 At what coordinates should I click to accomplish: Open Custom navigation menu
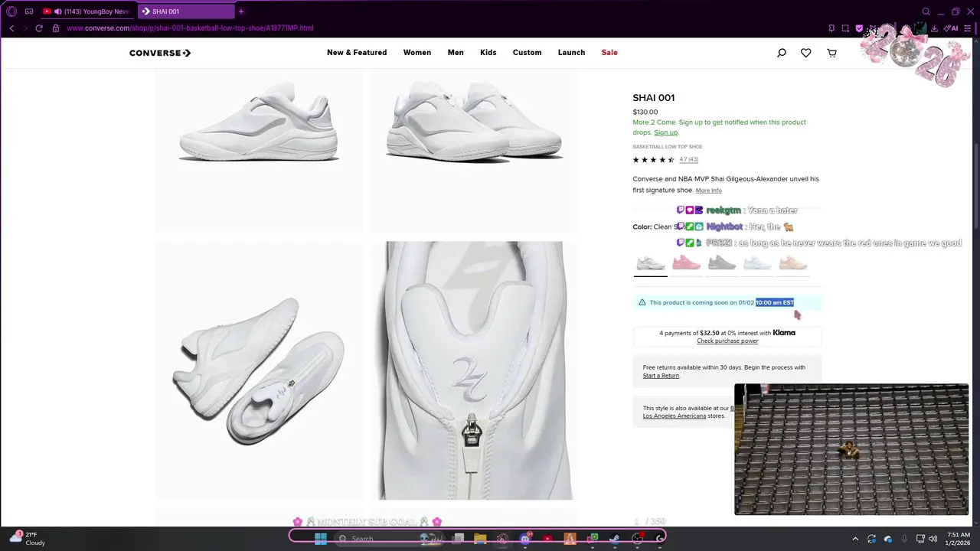tap(527, 53)
